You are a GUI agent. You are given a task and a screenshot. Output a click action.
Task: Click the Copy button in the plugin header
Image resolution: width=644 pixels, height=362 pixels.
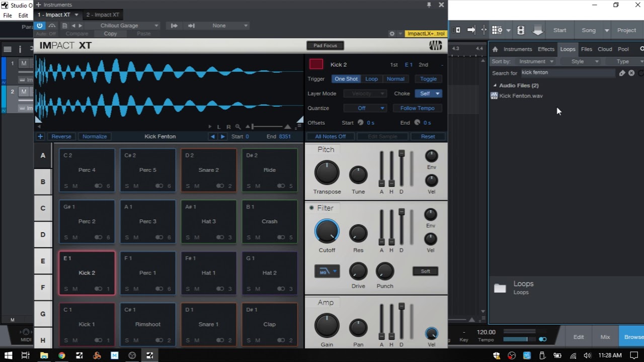[x=110, y=34]
